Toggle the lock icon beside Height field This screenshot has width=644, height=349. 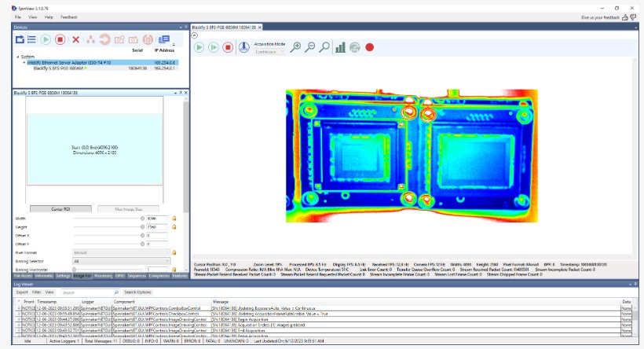point(174,227)
